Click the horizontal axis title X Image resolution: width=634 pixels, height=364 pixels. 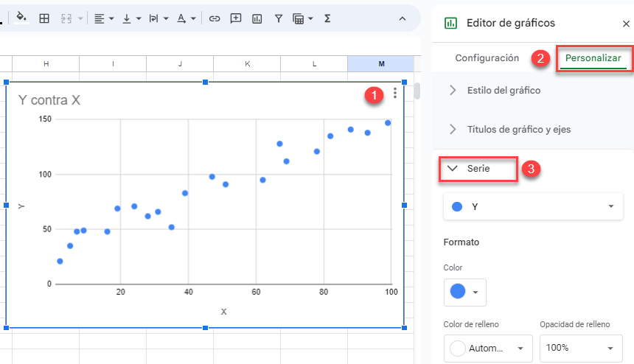coord(223,312)
